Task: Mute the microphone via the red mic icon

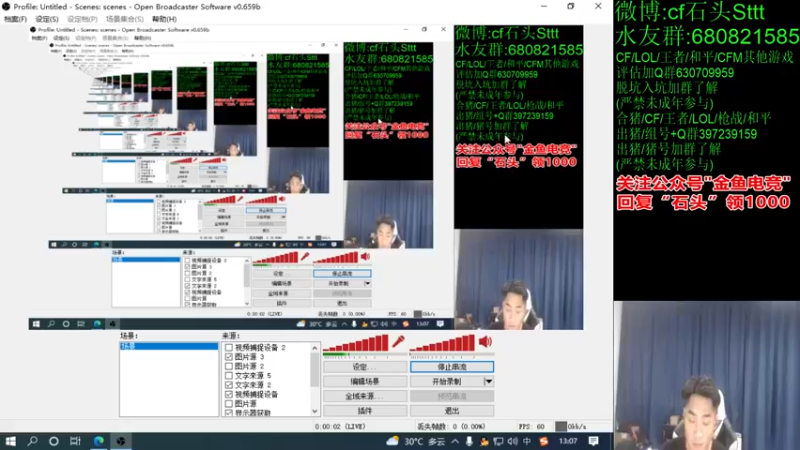Action: click(398, 342)
